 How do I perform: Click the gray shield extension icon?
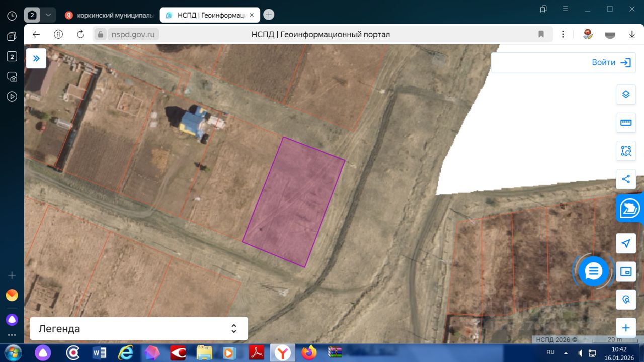tap(610, 35)
